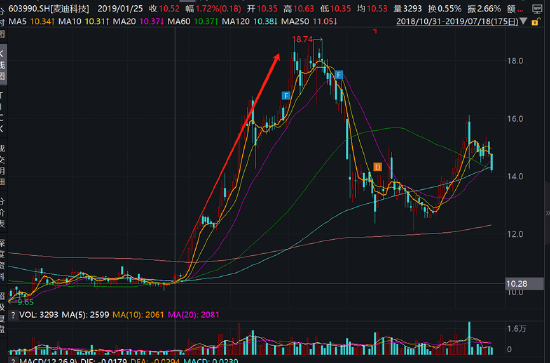Click the small red flag marker at the chart top
This screenshot has height=363, width=550.
(x=375, y=31)
